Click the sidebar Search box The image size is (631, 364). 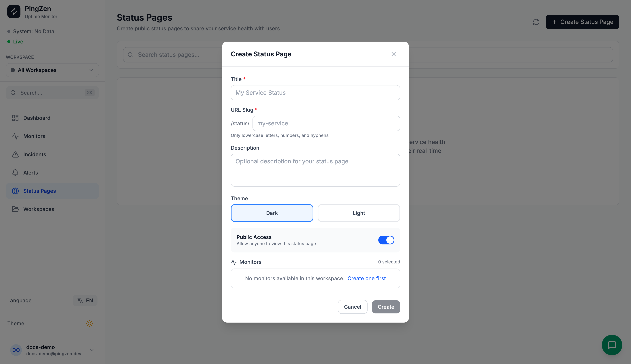[x=52, y=93]
